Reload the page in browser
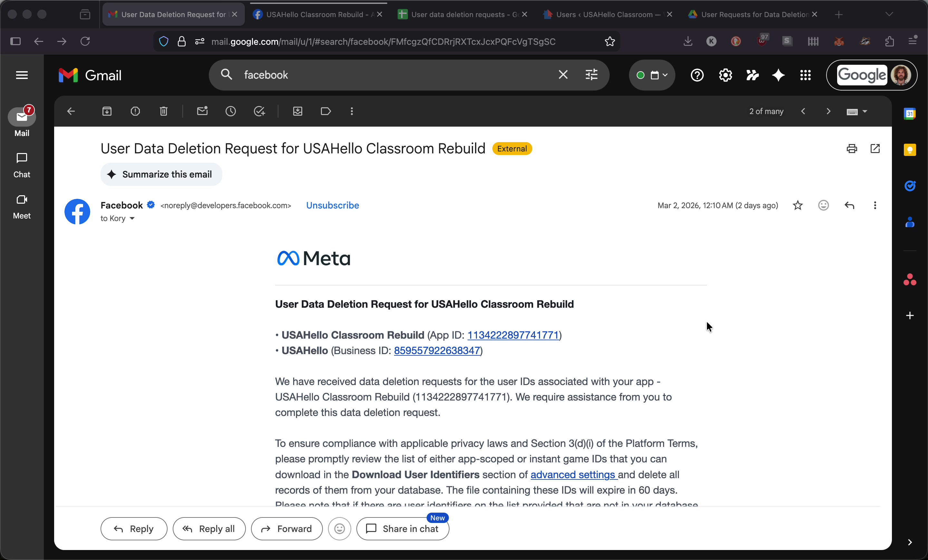Screen dimensions: 928x560 [85, 41]
